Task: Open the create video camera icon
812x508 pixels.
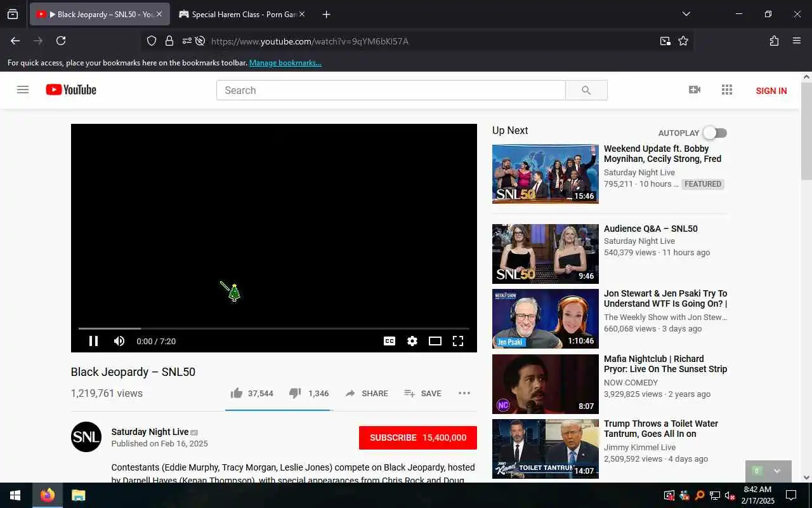Action: [695, 90]
